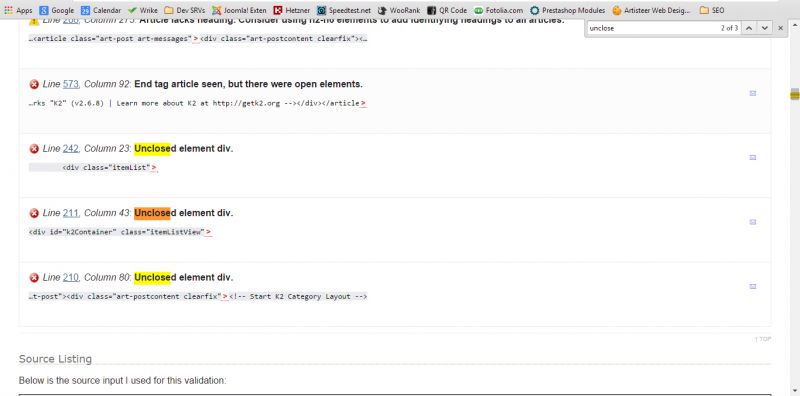The image size is (800, 396).
Task: Close the find bar
Action: [780, 28]
